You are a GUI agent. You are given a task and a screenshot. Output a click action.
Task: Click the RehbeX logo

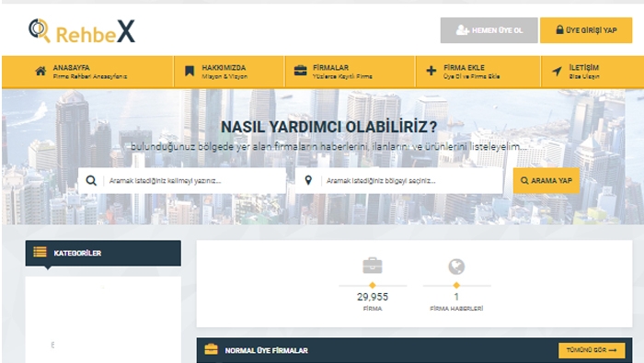82,30
